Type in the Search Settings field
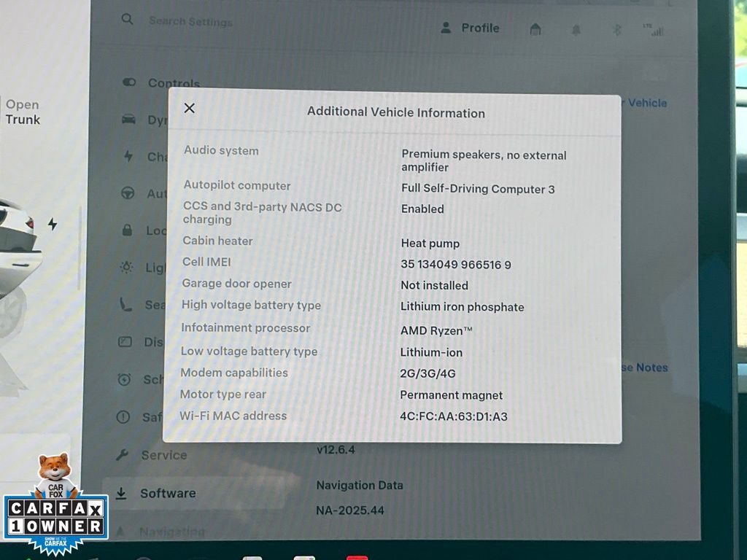This screenshot has width=747, height=560. point(191,21)
